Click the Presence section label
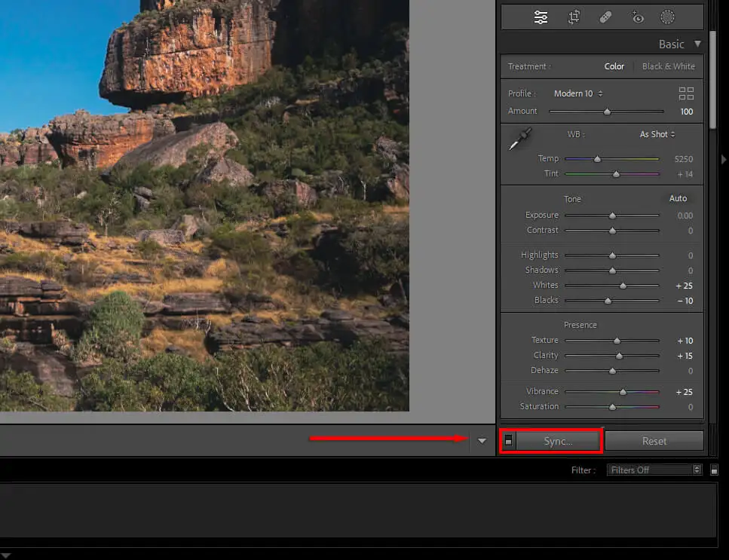The height and width of the screenshot is (560, 729). click(580, 325)
